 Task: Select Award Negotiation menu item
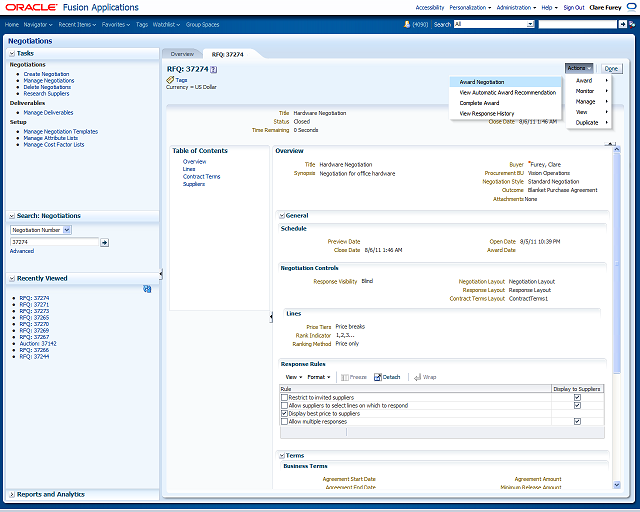pos(505,82)
